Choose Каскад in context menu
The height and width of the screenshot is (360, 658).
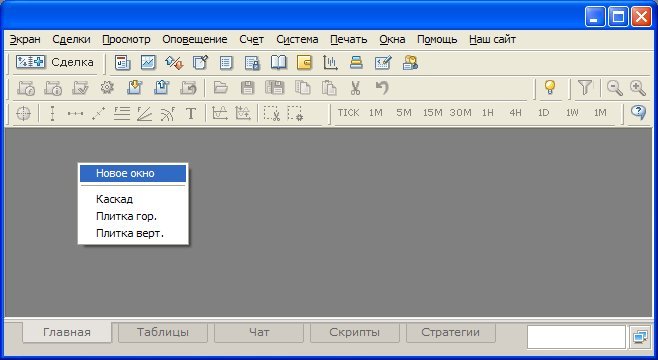(x=133, y=199)
